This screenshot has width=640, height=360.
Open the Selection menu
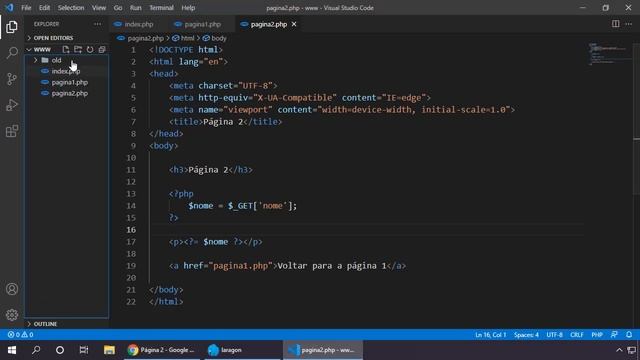tap(71, 8)
